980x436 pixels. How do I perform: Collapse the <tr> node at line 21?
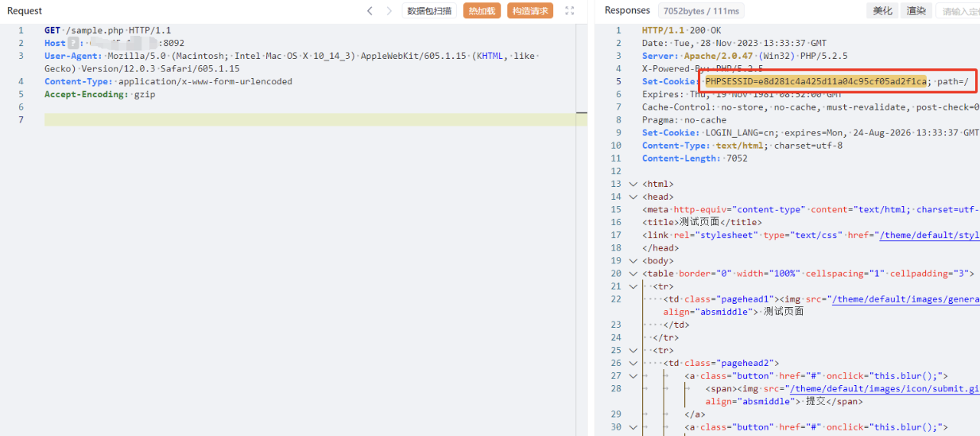click(x=633, y=286)
